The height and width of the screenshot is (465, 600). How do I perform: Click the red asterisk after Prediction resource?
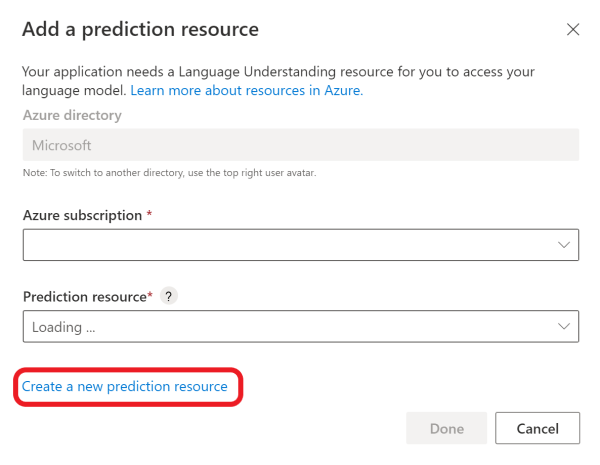click(151, 296)
